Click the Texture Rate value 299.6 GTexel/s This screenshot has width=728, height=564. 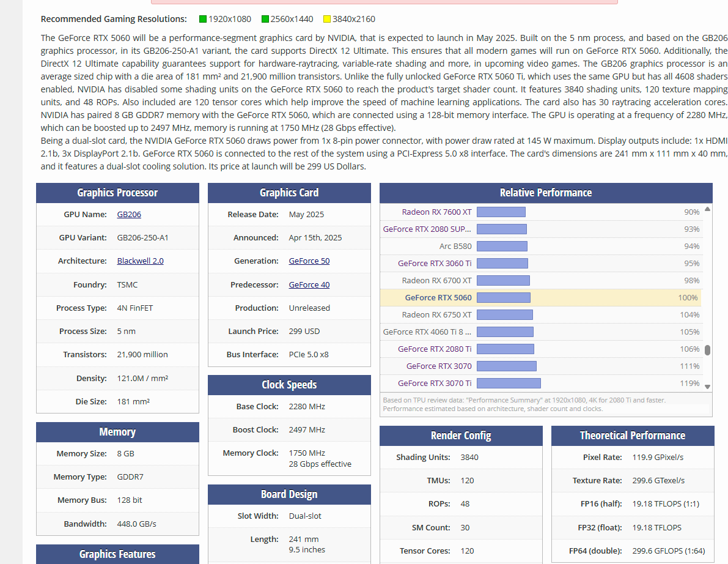coord(658,480)
